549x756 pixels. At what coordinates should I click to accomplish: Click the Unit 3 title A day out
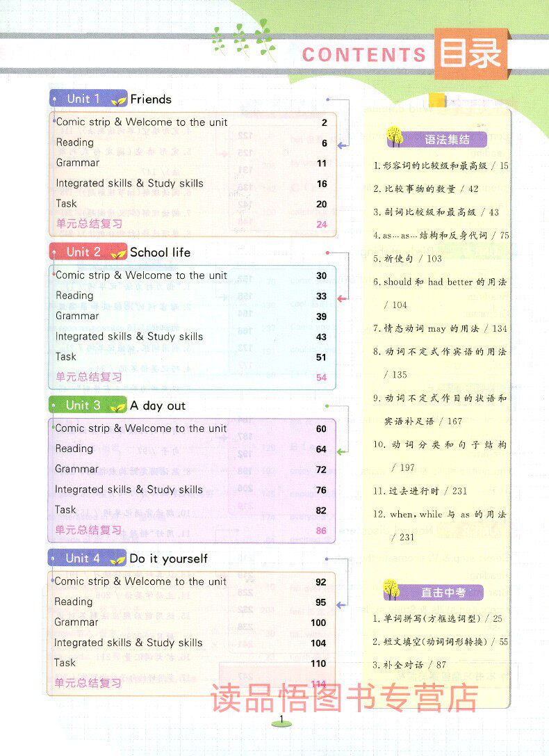pos(158,406)
